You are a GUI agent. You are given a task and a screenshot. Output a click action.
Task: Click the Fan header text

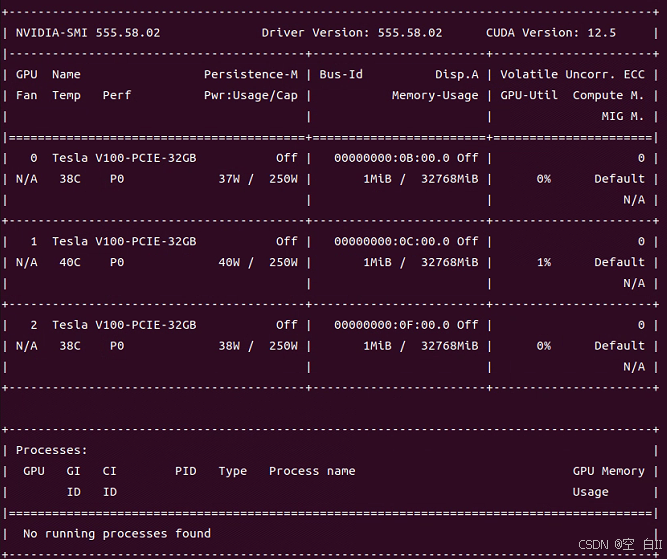[26, 95]
